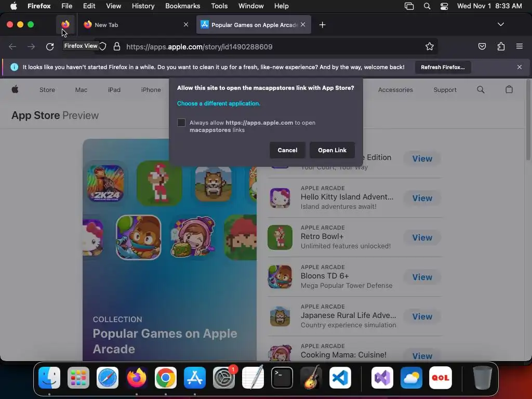Viewport: 532px width, 399px height.
Task: Click the Apple logo on the website nav
Action: point(15,89)
